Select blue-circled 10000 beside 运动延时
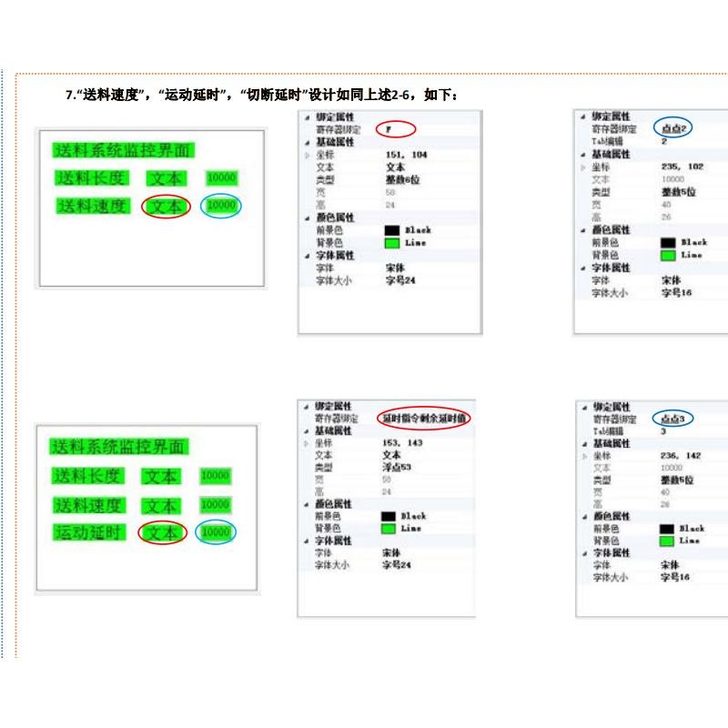 tap(216, 532)
